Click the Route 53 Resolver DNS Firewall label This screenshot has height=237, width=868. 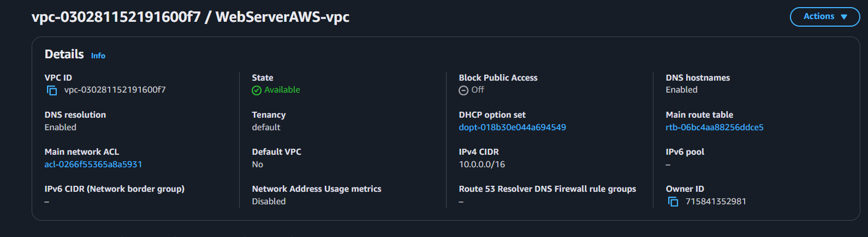[547, 189]
